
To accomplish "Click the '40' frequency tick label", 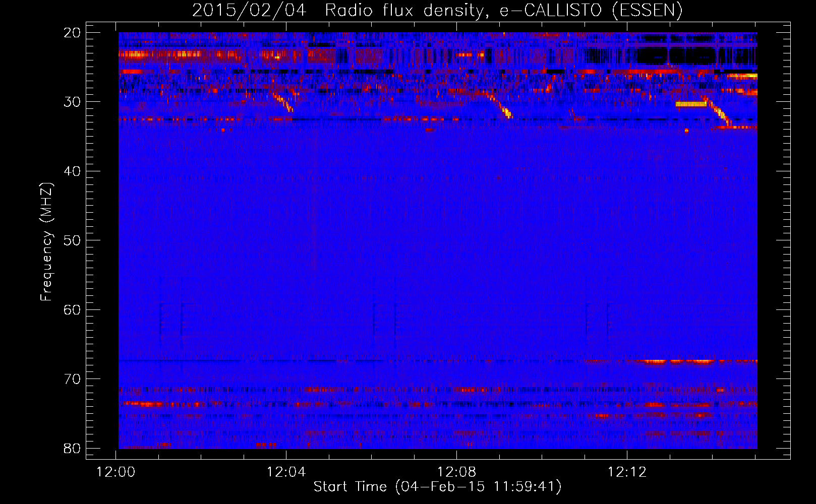I will click(73, 171).
